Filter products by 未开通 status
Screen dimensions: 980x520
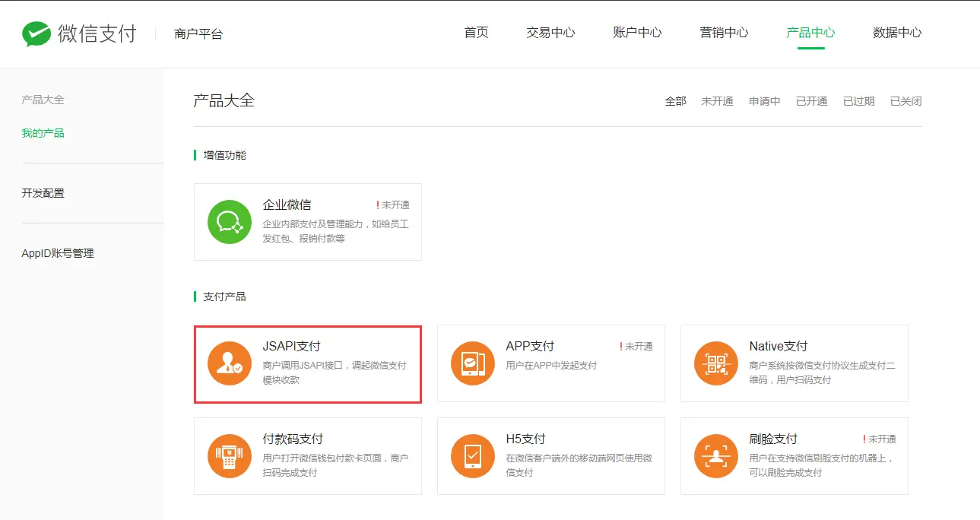(717, 101)
